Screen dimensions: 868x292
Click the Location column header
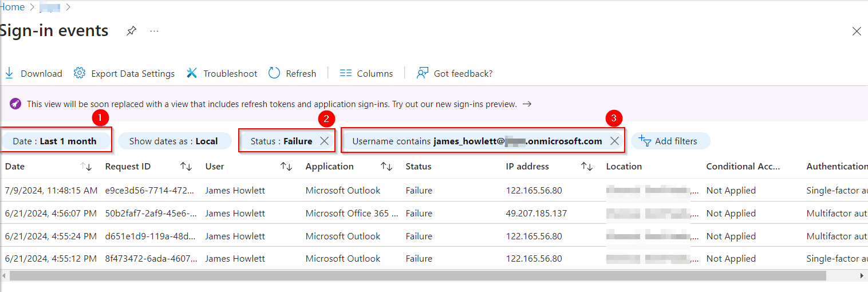(x=624, y=167)
